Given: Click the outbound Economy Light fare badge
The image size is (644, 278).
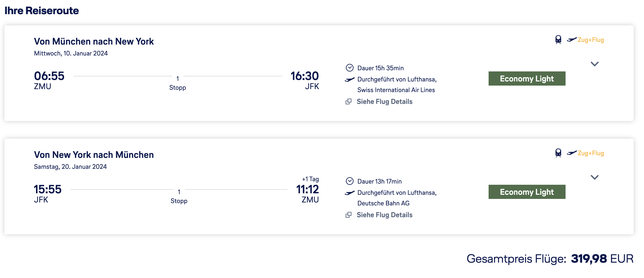Looking at the screenshot, I should (x=527, y=79).
